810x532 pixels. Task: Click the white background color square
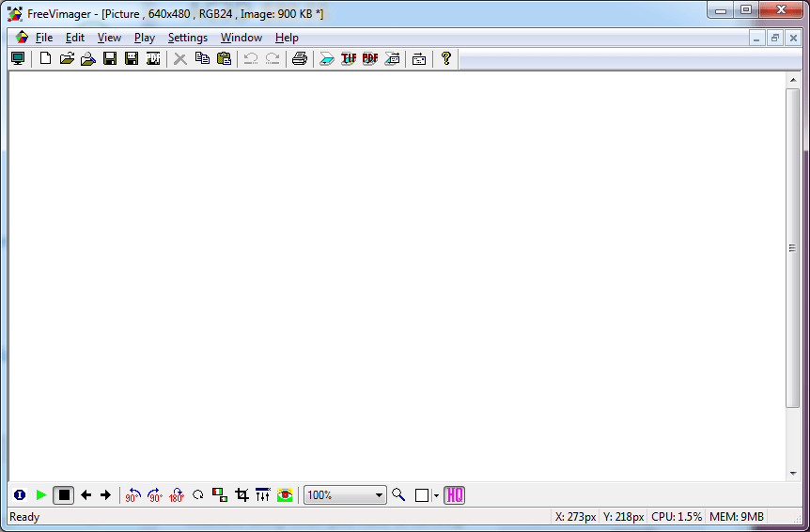click(x=422, y=495)
